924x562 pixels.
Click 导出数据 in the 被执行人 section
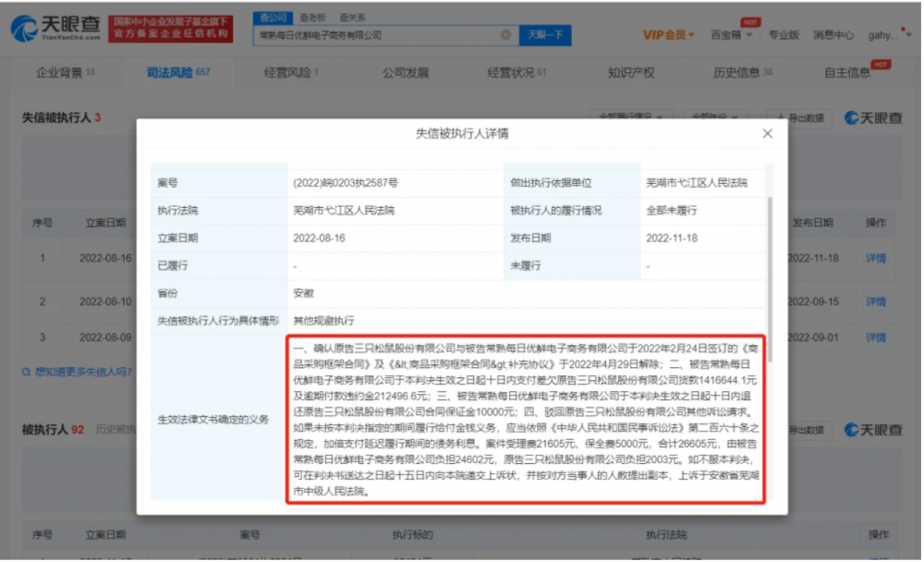coord(806,430)
